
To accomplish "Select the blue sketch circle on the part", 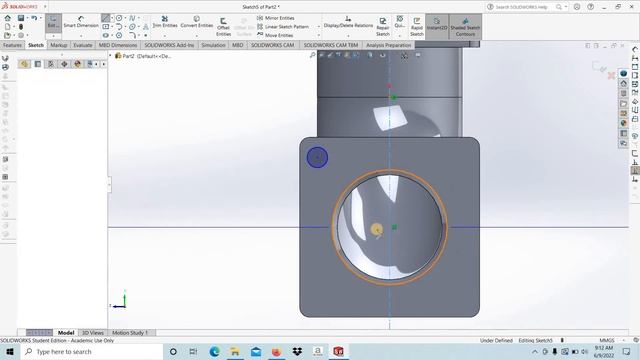I will pos(317,157).
